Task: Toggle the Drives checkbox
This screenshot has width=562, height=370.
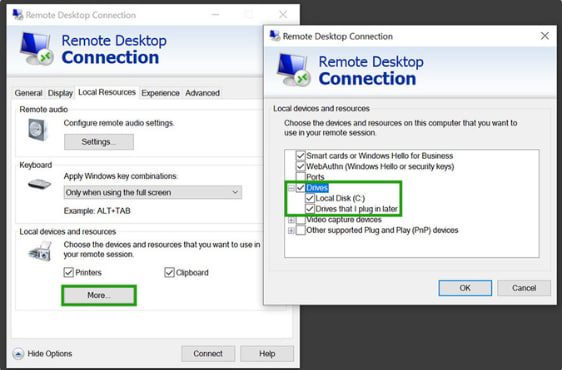Action: [x=300, y=188]
